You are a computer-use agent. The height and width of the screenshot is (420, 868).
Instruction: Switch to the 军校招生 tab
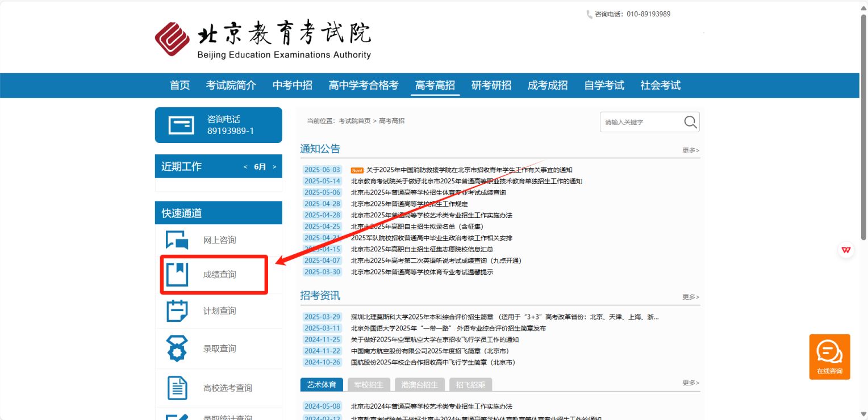click(369, 385)
